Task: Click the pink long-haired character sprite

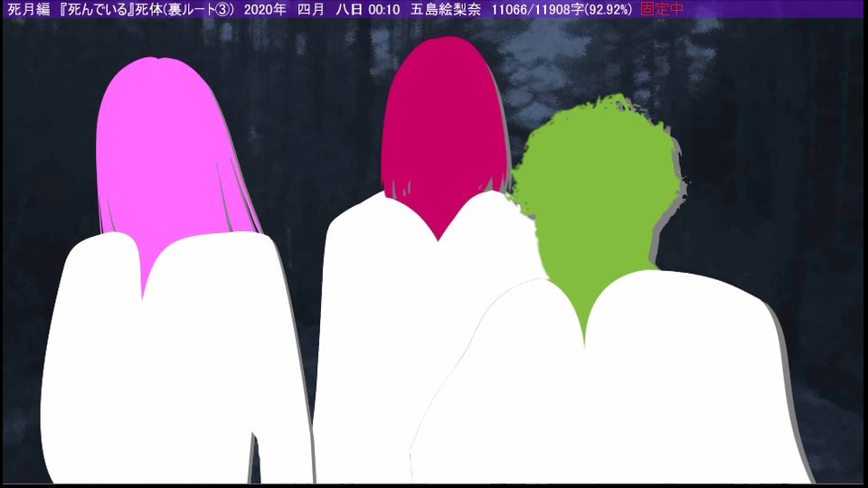Action: point(177,271)
